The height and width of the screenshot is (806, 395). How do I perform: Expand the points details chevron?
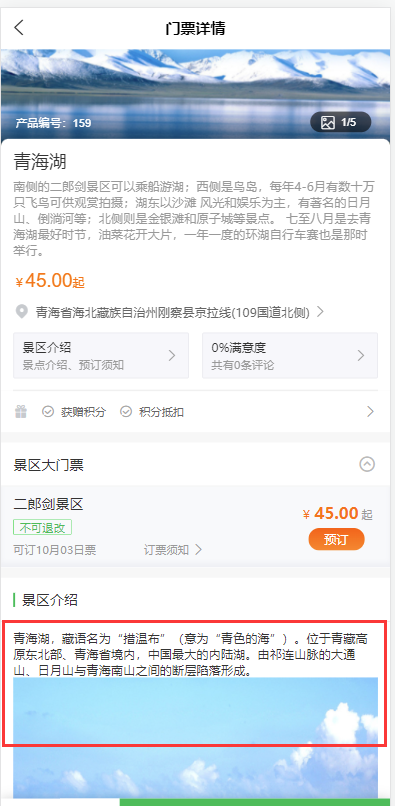click(x=370, y=412)
